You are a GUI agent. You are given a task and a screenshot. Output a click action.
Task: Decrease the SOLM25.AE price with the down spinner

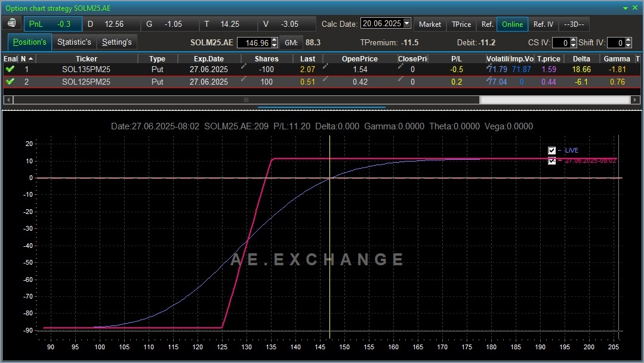[x=275, y=45]
